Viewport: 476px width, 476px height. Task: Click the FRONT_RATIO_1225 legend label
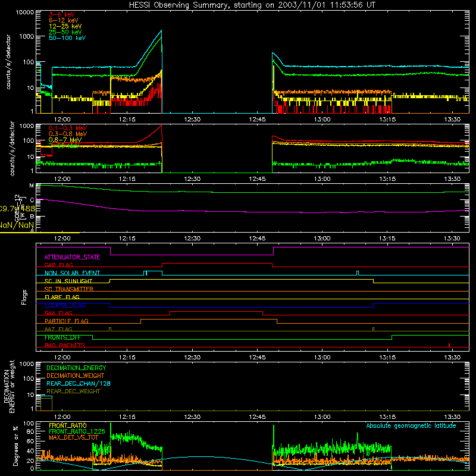[77, 431]
